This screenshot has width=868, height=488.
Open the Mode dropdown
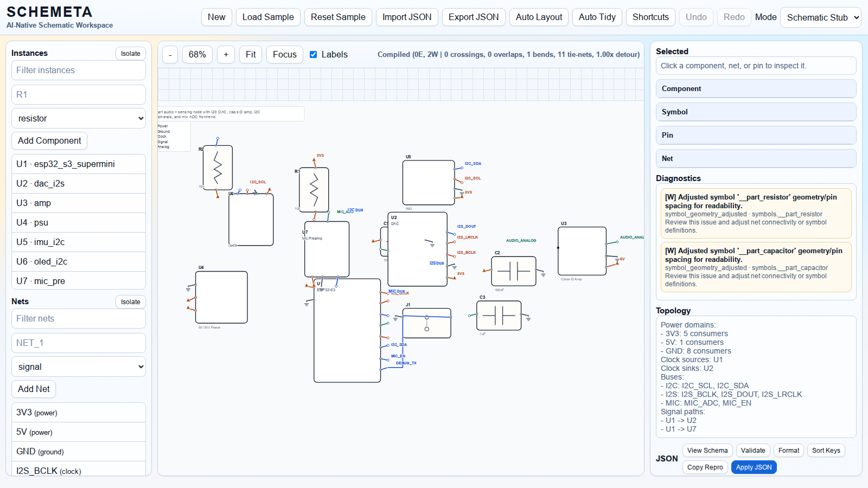click(x=820, y=17)
